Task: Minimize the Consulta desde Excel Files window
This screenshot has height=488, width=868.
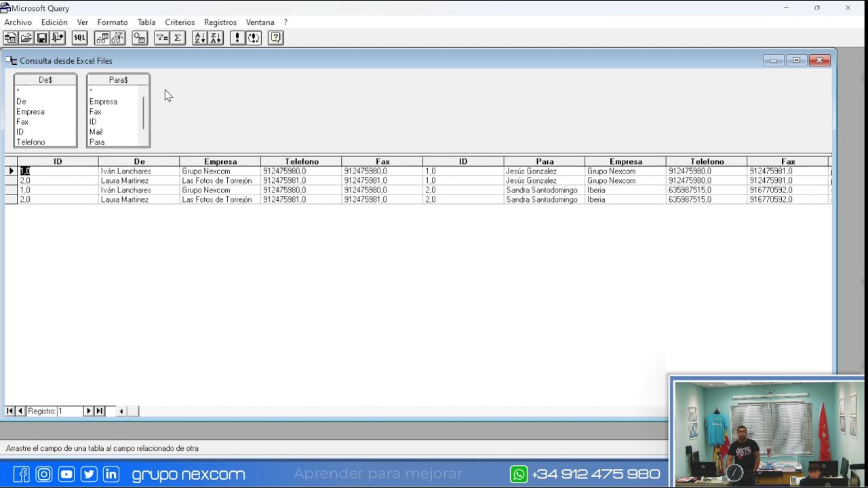Action: 773,60
